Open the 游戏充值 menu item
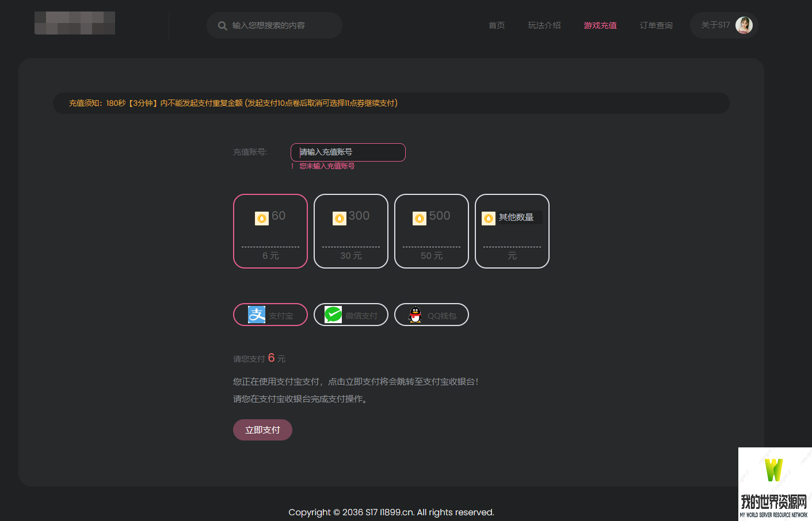The height and width of the screenshot is (521, 812). [x=600, y=25]
